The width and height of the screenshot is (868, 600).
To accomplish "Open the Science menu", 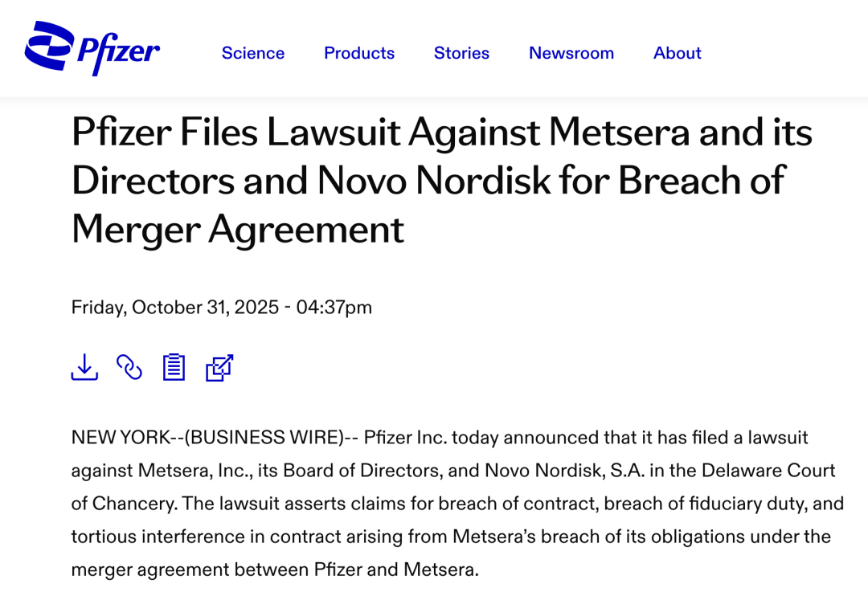I will (x=253, y=53).
